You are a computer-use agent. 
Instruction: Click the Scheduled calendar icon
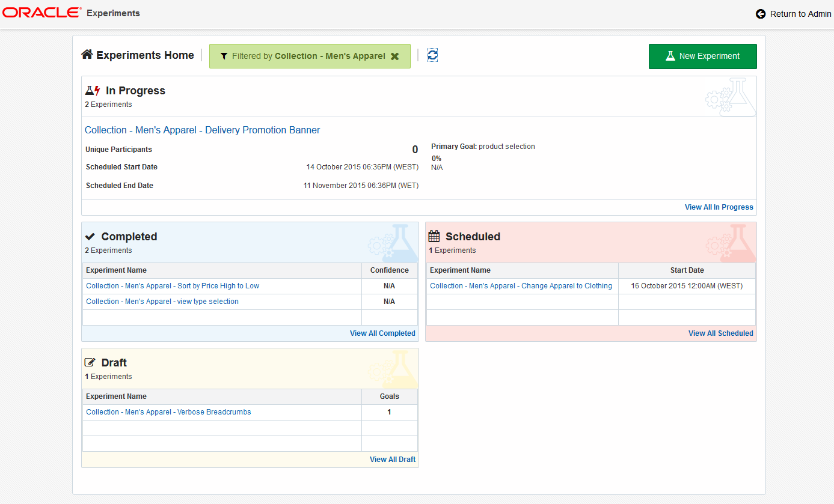434,237
